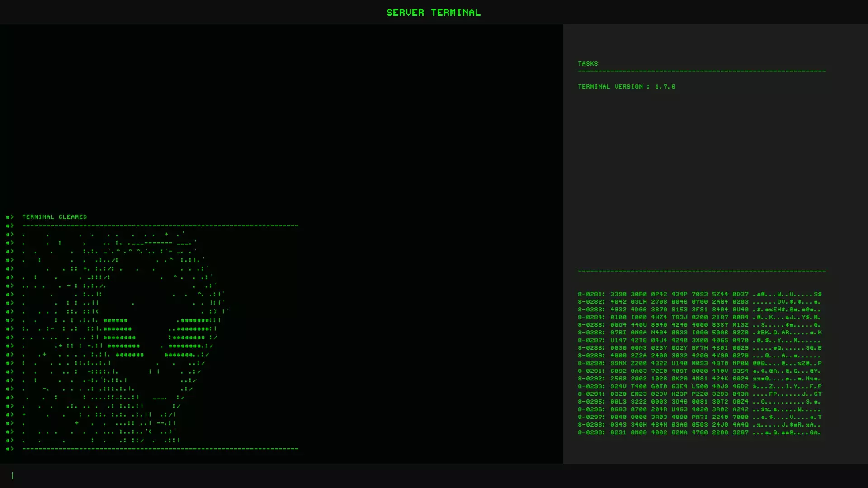Click the prompt marker beside TERMINAL CLEARED
The height and width of the screenshot is (488, 868).
(x=9, y=217)
